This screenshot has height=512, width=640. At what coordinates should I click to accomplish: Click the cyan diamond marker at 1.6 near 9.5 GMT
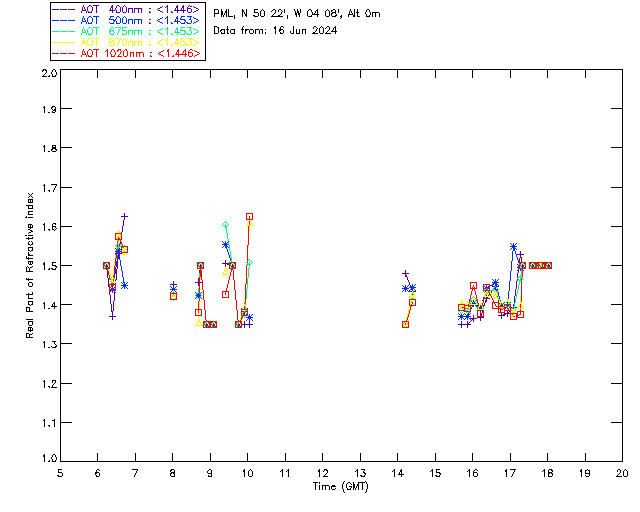click(226, 225)
